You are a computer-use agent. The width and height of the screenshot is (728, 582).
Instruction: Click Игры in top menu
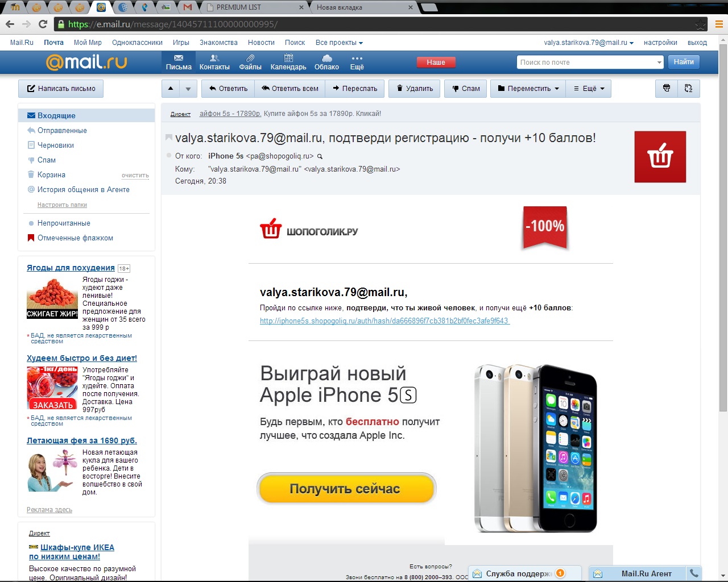[181, 43]
